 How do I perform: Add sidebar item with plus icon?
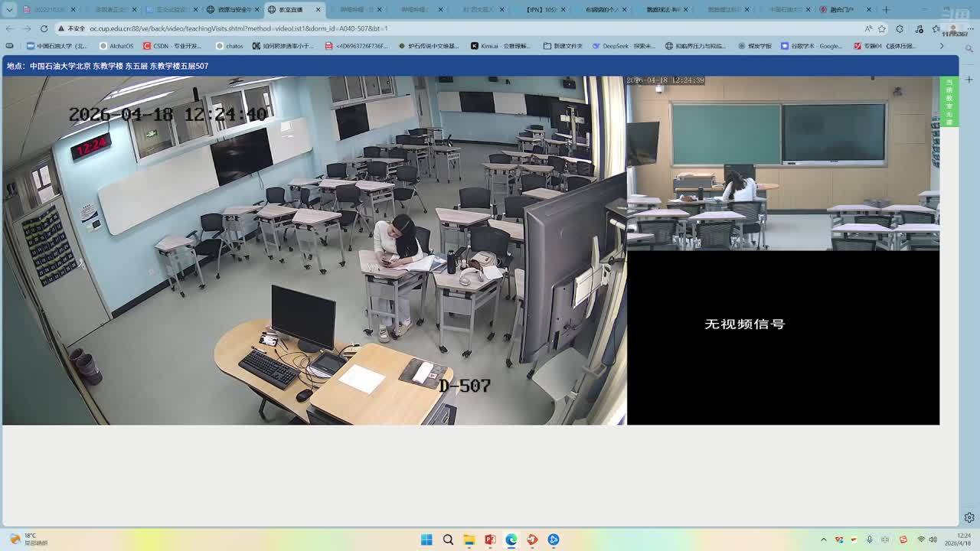point(969,80)
